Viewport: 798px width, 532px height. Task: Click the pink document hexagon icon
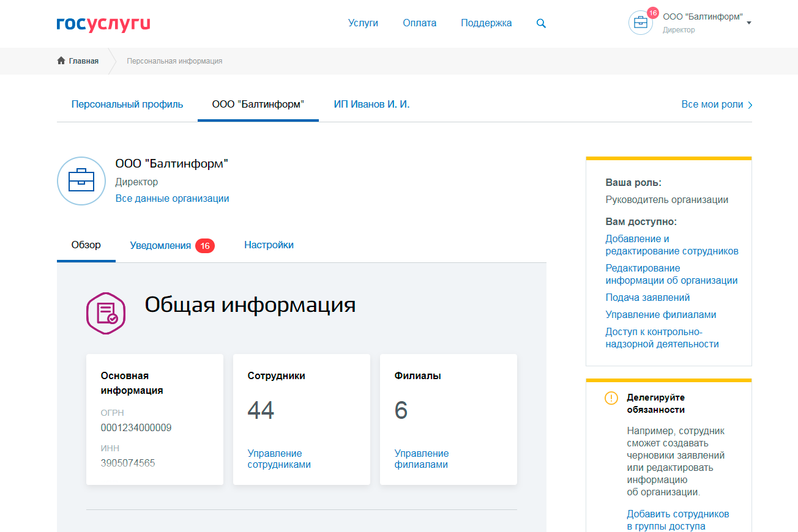click(x=106, y=313)
